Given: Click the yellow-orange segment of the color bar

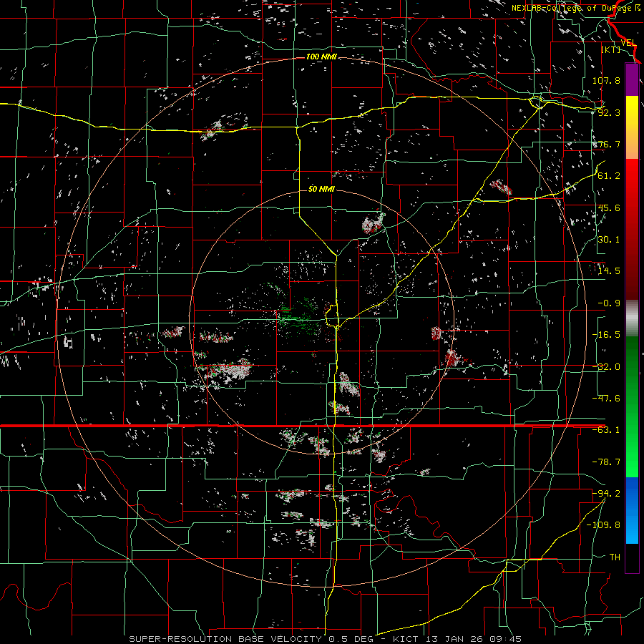Looking at the screenshot, I should pyautogui.click(x=632, y=127).
